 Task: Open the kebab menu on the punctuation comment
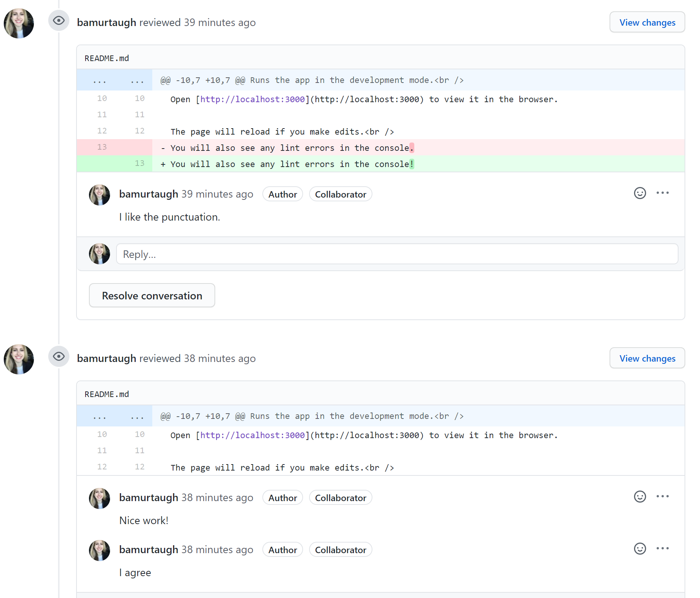coord(663,193)
